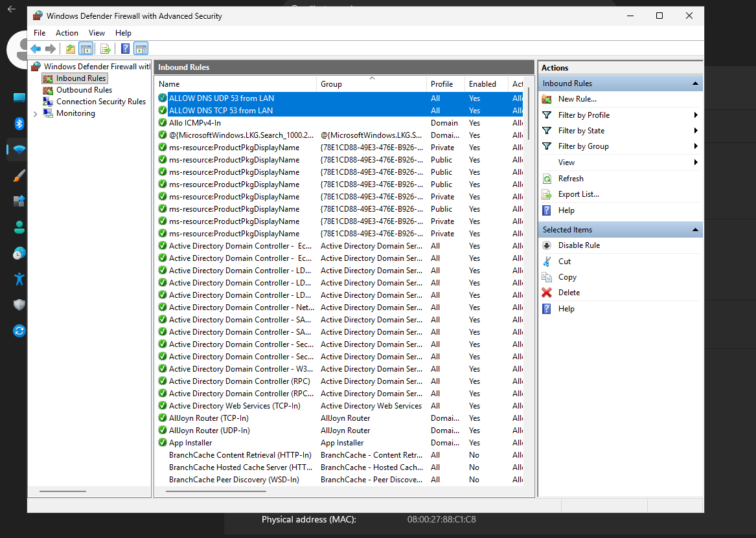Open Connection Security Rules node
The height and width of the screenshot is (538, 756).
[100, 102]
